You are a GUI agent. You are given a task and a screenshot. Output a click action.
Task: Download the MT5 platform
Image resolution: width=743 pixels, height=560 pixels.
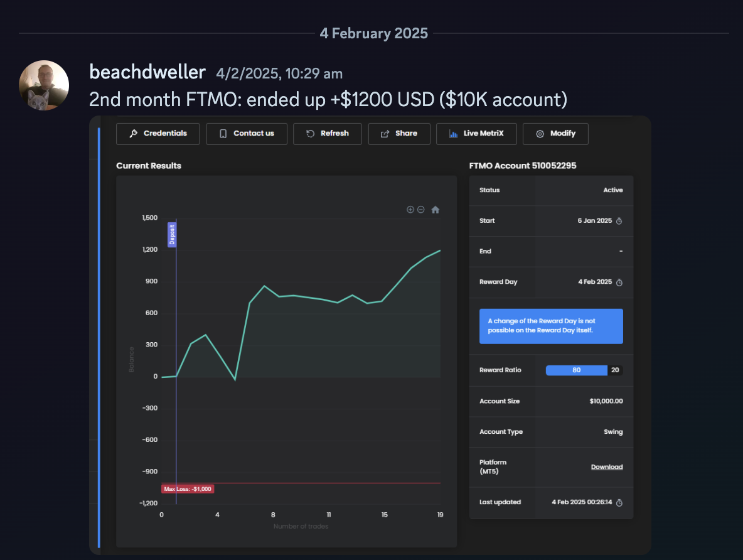pyautogui.click(x=607, y=467)
